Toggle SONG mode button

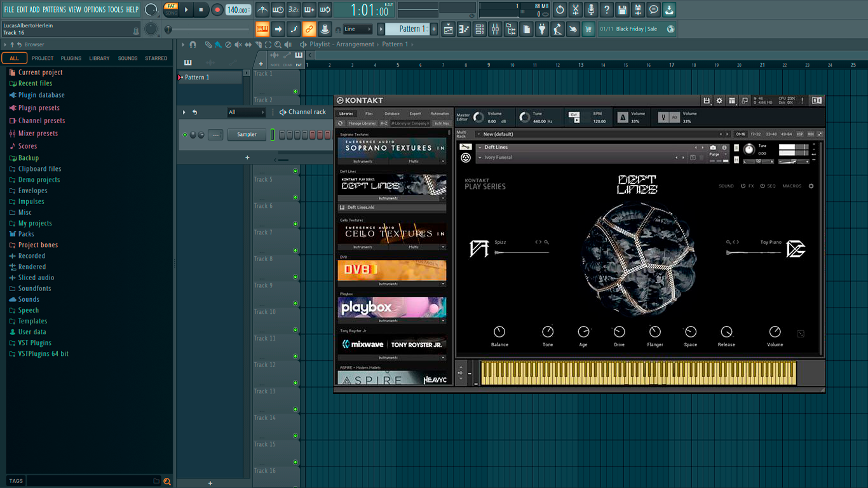171,13
